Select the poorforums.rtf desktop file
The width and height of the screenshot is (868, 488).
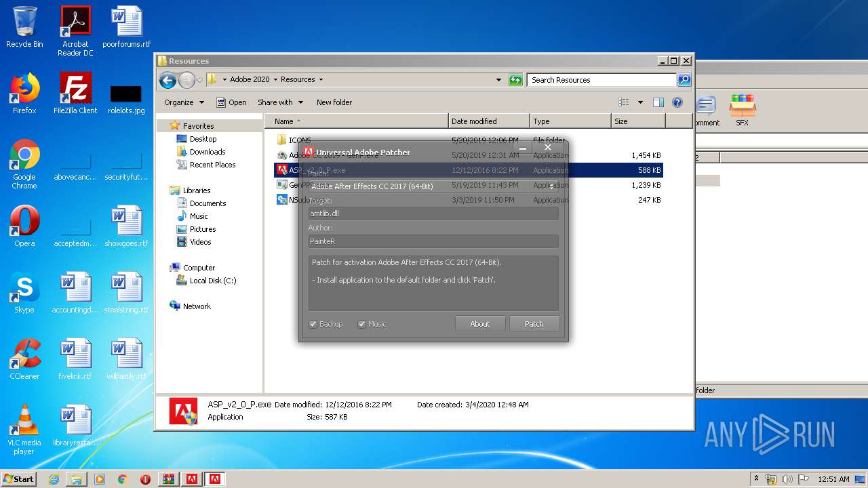(x=126, y=27)
